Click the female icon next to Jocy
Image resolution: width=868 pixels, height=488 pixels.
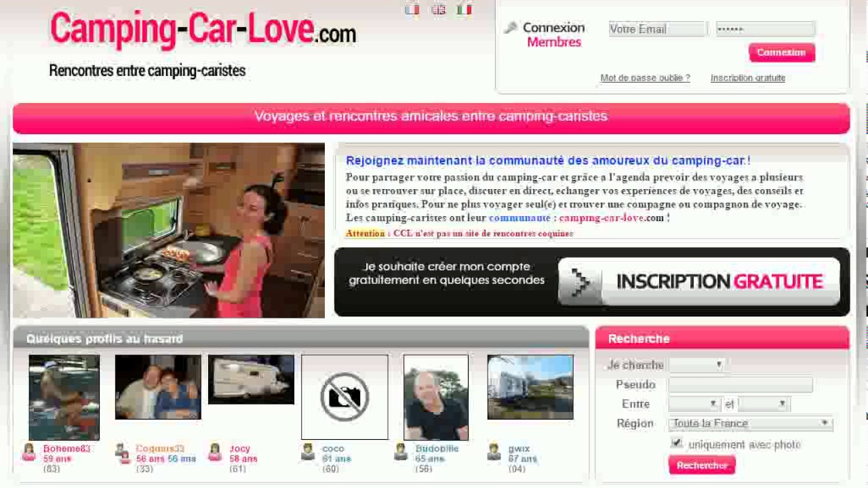(215, 452)
